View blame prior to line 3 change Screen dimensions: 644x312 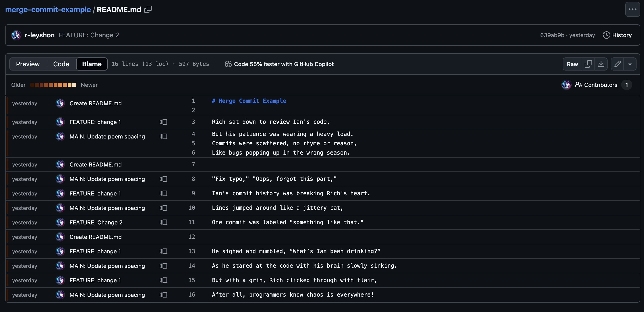pyautogui.click(x=163, y=122)
